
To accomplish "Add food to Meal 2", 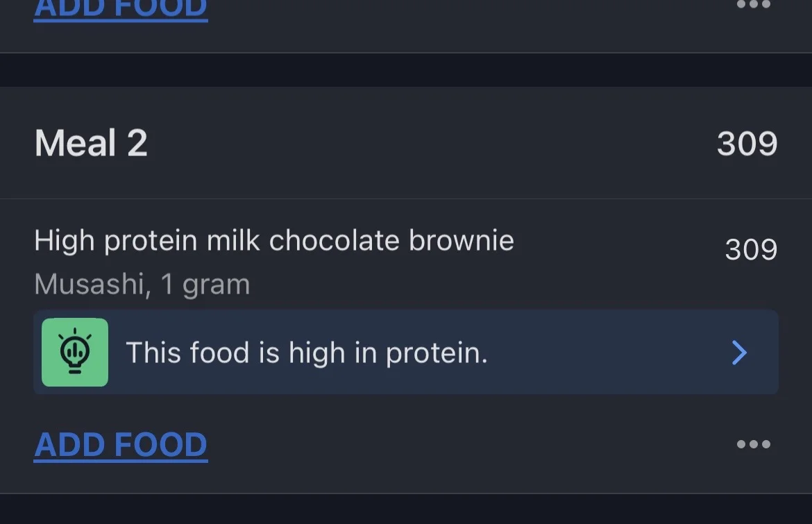I will click(121, 445).
